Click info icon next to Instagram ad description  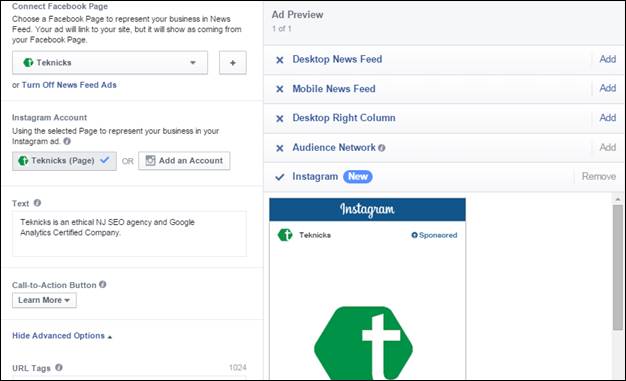(67, 141)
